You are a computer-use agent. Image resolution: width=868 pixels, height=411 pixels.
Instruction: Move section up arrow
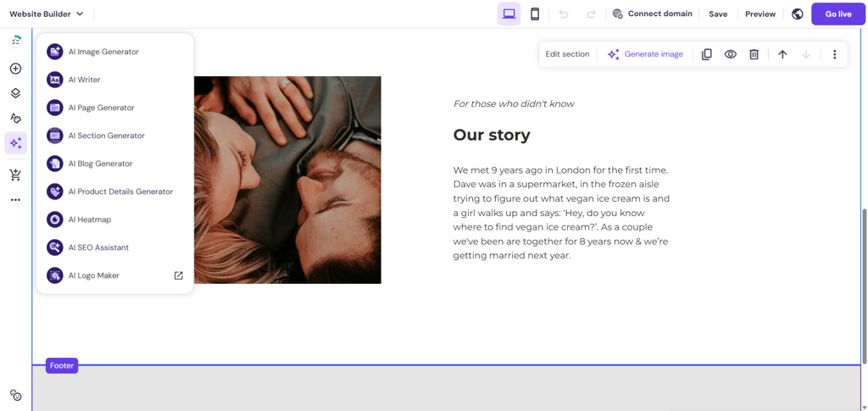(782, 54)
